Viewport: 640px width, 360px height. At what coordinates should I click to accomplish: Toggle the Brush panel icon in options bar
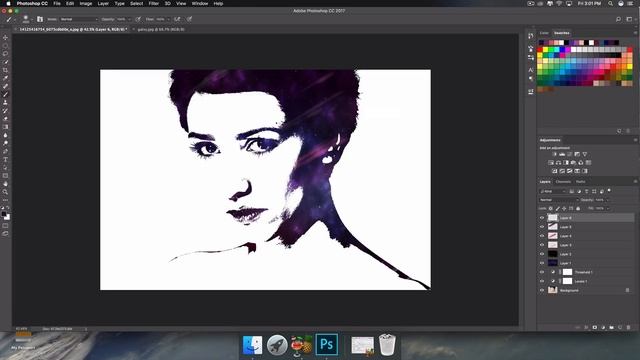40,19
